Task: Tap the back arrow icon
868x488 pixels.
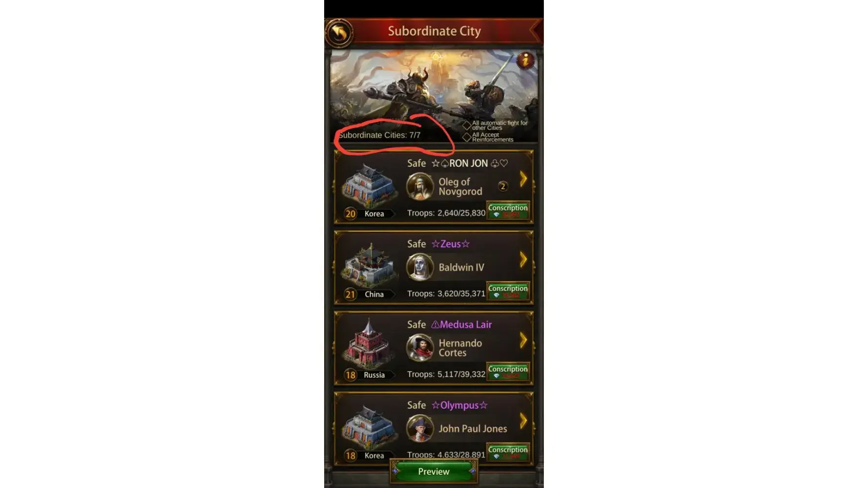Action: point(339,33)
